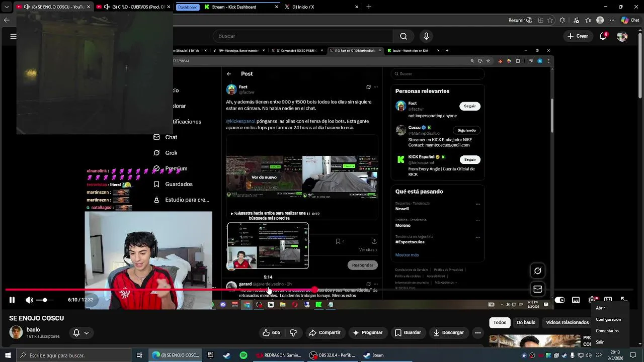Open Edge settings and more menu
Image resolution: width=644 pixels, height=362 pixels.
click(x=612, y=21)
